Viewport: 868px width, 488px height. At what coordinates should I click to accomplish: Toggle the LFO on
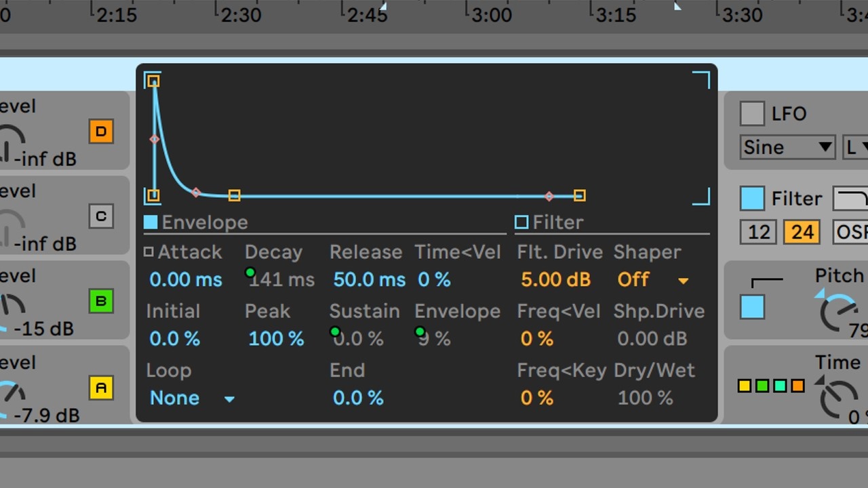[x=752, y=114]
